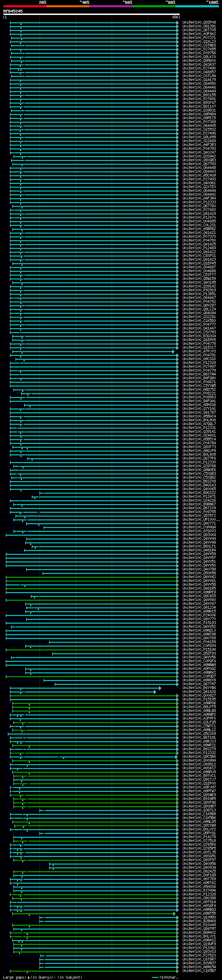The image size is (222, 980).
Task: Click the UniRef100_A9NZL0 label
Action: pos(199,630)
